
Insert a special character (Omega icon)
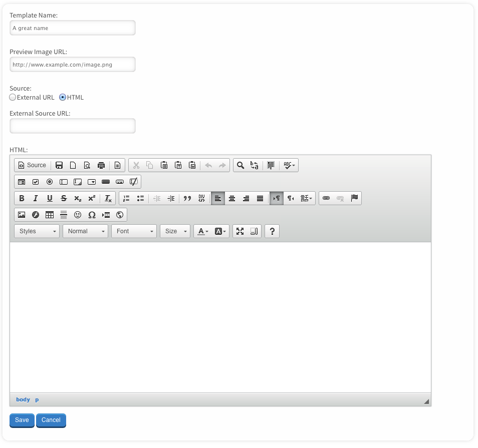click(92, 215)
